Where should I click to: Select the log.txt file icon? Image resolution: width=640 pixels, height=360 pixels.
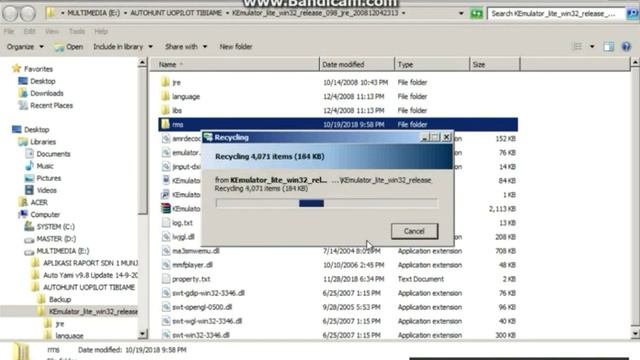pos(166,222)
